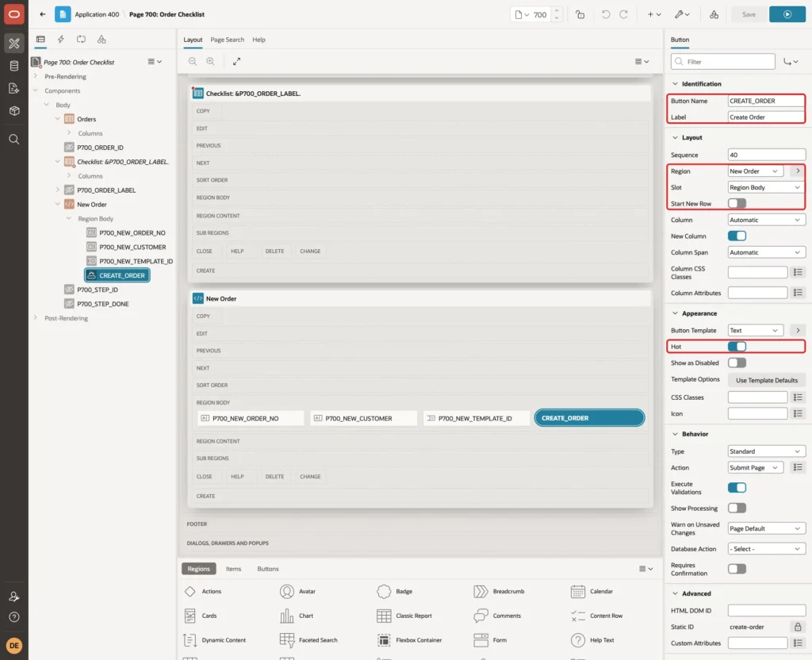Switch to Dynamic Actions lightning tab
Viewport: 812px width, 660px height.
click(60, 40)
